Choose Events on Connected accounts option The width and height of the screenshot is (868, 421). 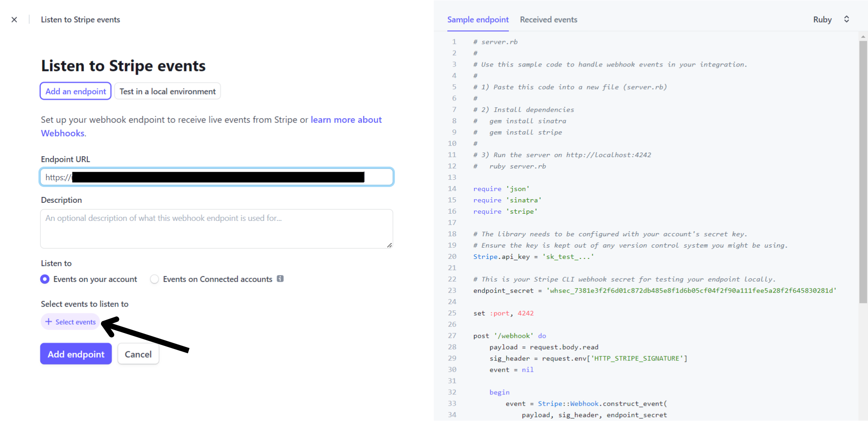155,279
